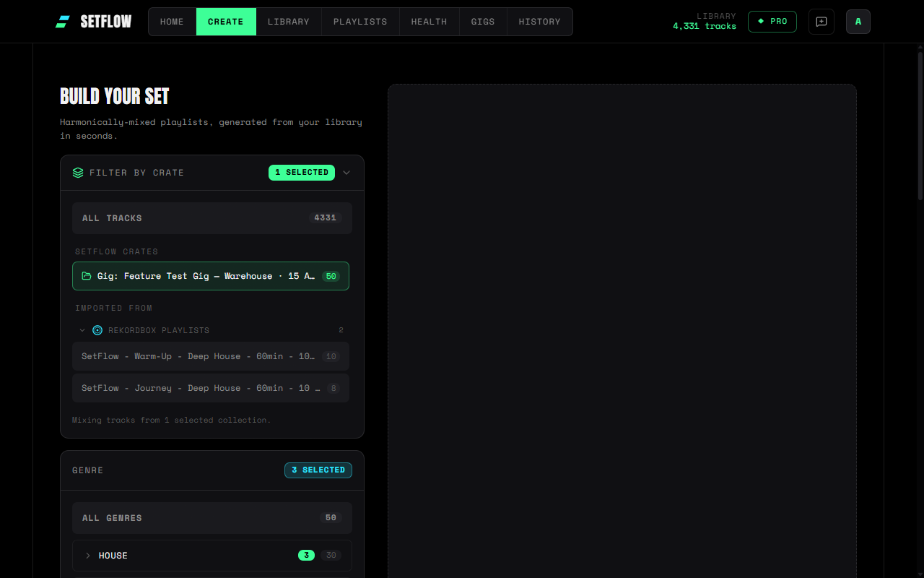Click the 1 Selected crate badge

click(302, 173)
